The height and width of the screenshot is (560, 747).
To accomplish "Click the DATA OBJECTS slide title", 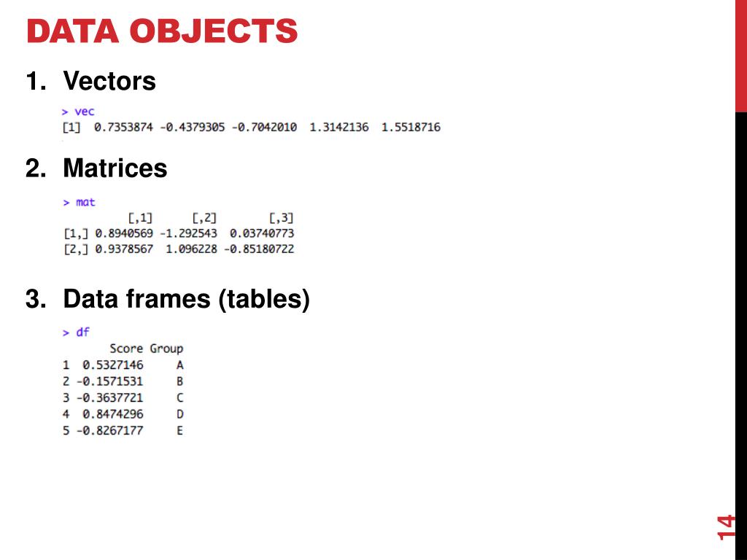I will pos(162,31).
